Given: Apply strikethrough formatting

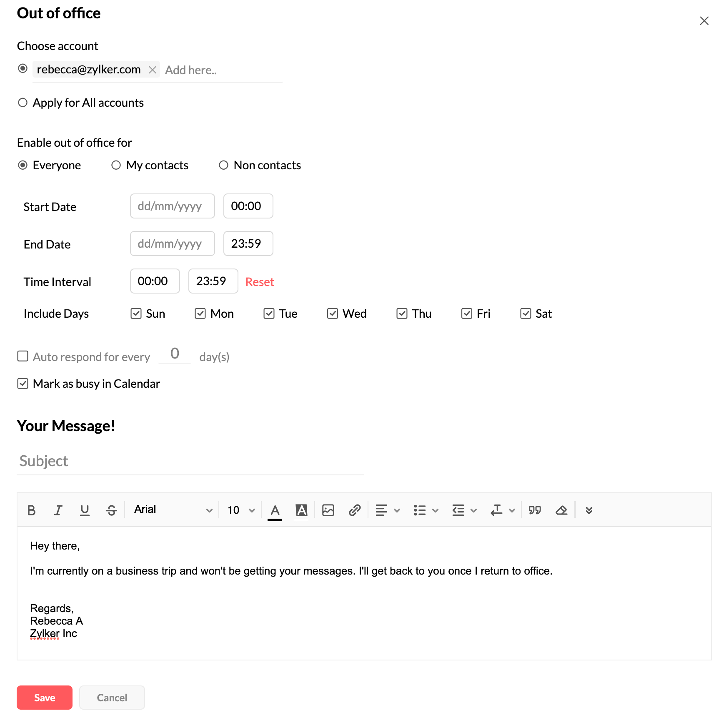Looking at the screenshot, I should 111,510.
